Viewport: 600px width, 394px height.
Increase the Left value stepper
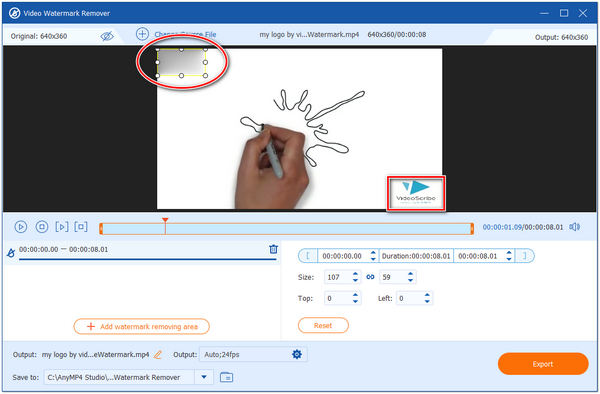427,295
